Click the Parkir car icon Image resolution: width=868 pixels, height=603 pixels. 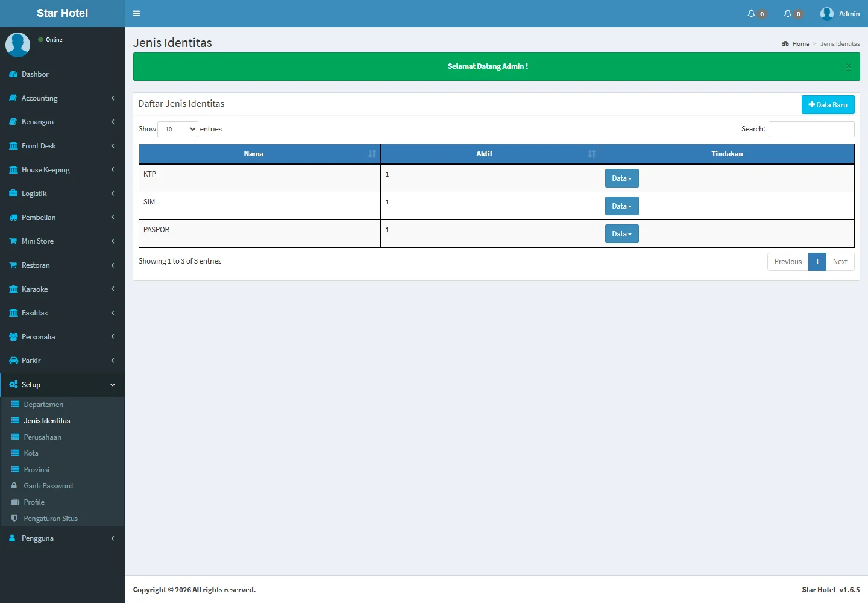coord(13,361)
